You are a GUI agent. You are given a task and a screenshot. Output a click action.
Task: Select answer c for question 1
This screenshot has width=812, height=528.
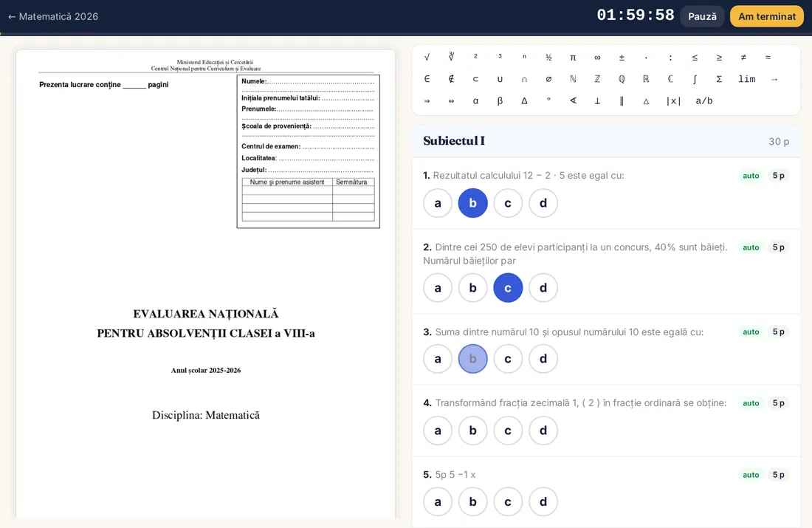(x=508, y=203)
